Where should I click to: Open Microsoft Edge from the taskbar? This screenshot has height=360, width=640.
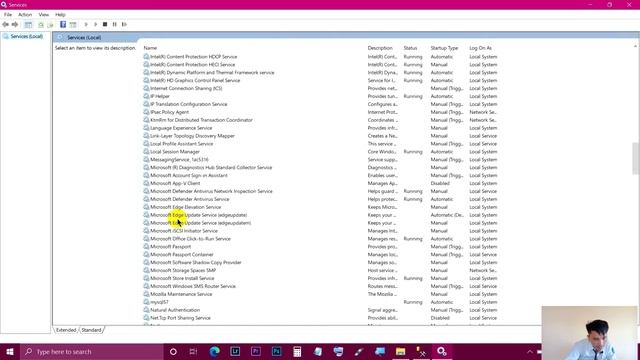(x=215, y=351)
